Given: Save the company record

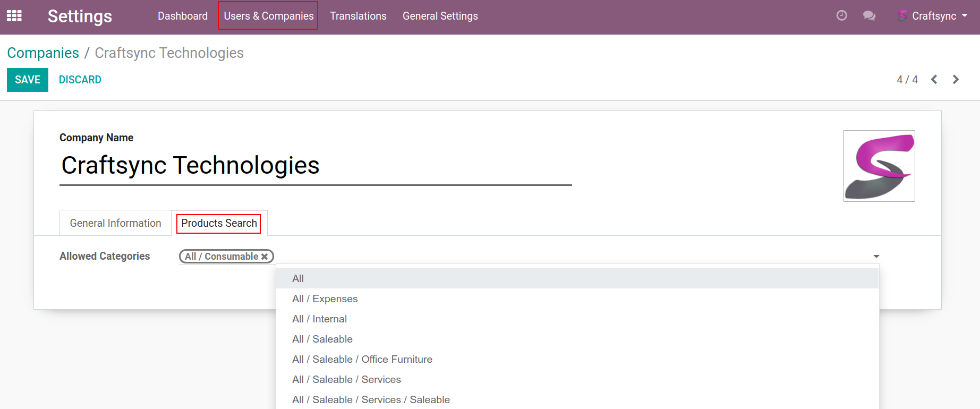Looking at the screenshot, I should (x=28, y=80).
